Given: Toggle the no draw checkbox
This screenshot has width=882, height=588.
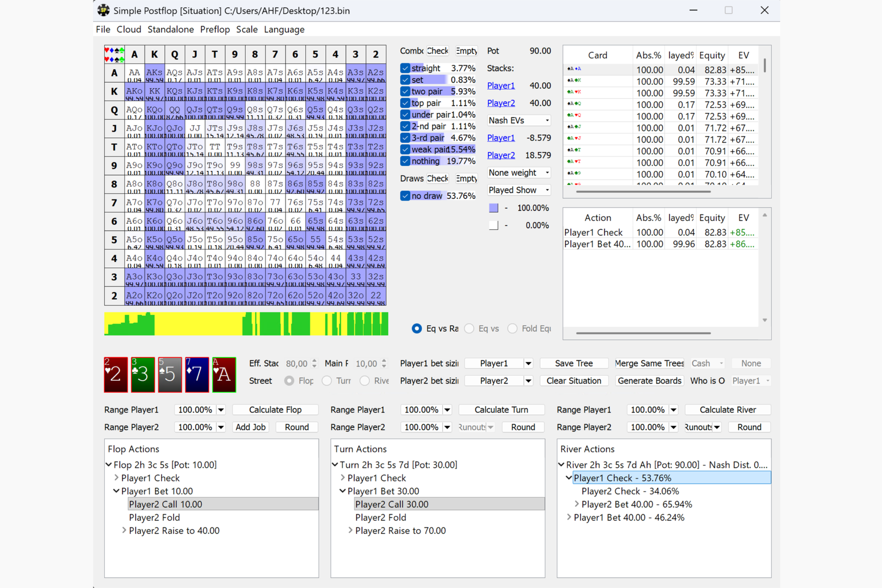Looking at the screenshot, I should point(405,196).
